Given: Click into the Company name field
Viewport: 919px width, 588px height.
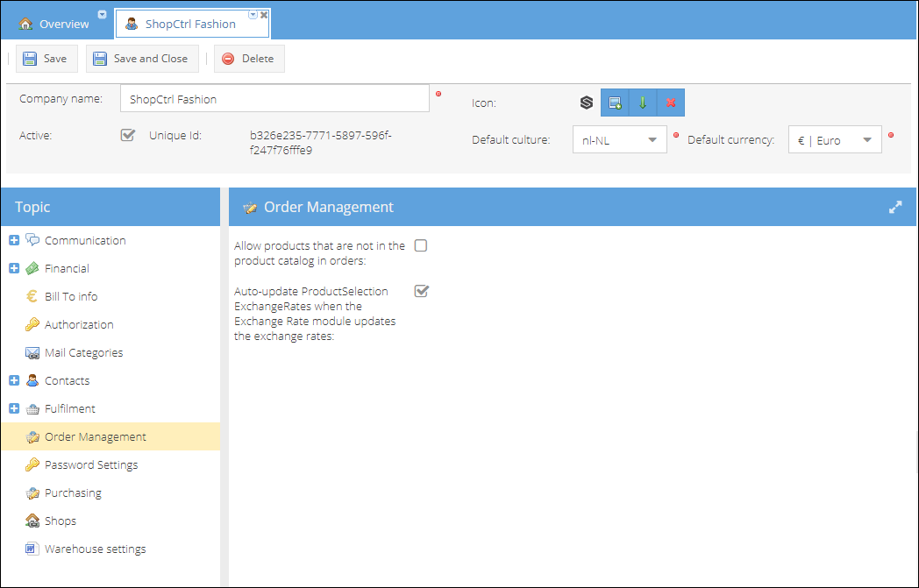Looking at the screenshot, I should tap(274, 98).
